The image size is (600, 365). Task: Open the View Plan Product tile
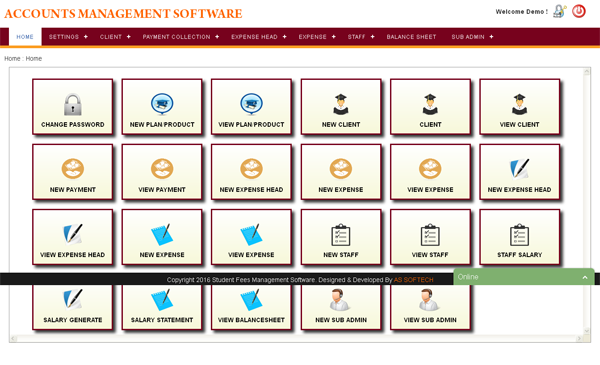point(251,107)
